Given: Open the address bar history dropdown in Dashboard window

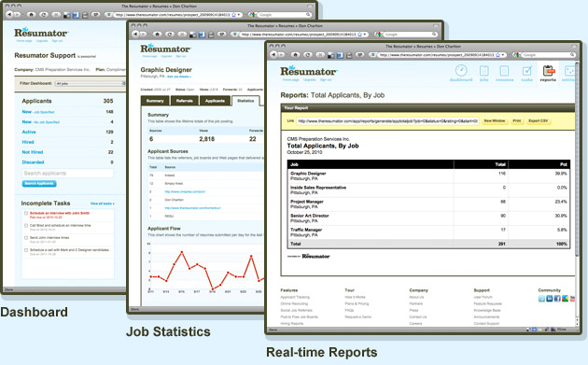Looking at the screenshot, I should (x=239, y=15).
